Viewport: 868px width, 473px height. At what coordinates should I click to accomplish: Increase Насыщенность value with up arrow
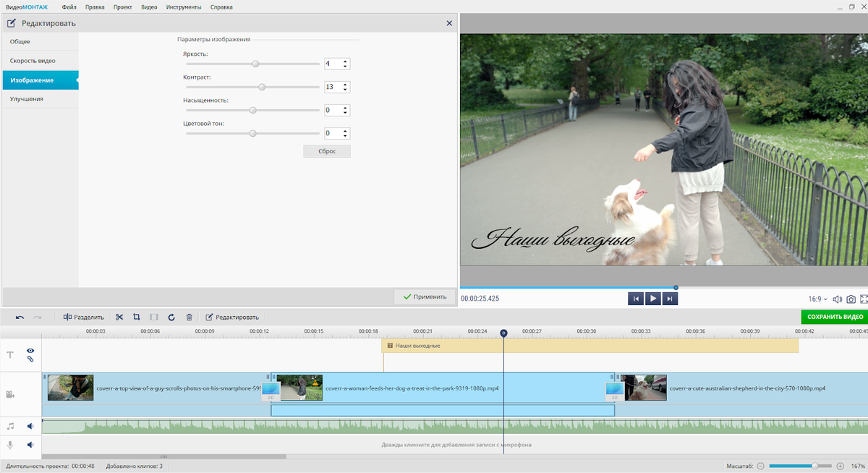[346, 107]
